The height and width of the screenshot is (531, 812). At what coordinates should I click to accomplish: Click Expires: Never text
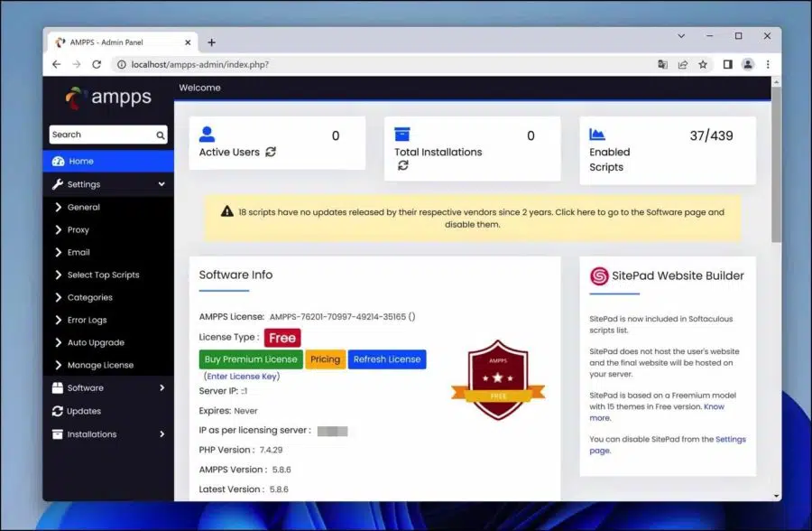tap(228, 411)
